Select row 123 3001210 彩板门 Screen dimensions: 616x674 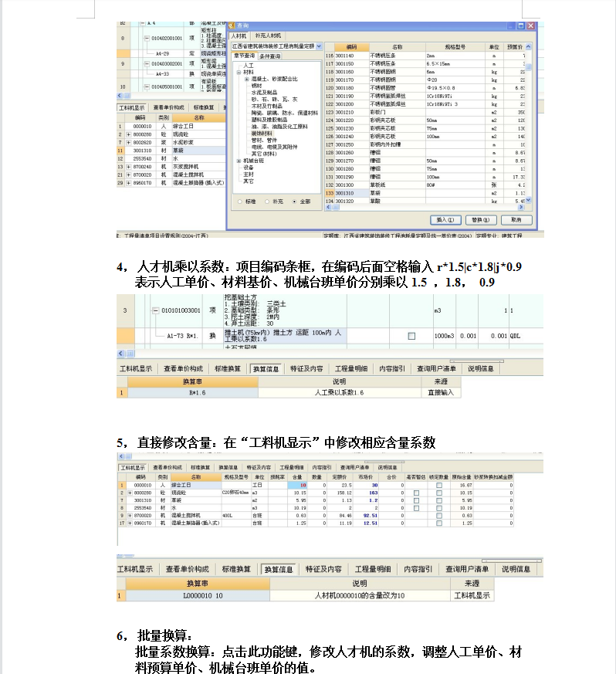click(425, 112)
